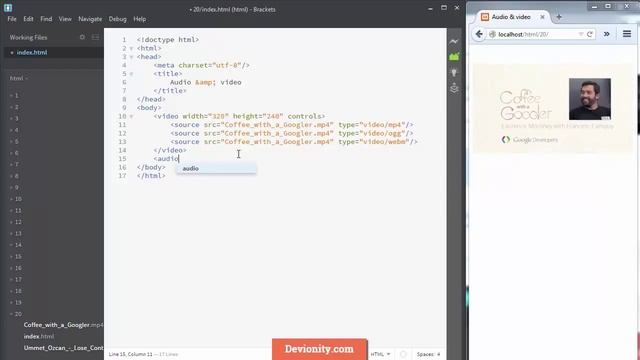Open the html project folder dropdown
This screenshot has height=360, width=640.
(18, 78)
